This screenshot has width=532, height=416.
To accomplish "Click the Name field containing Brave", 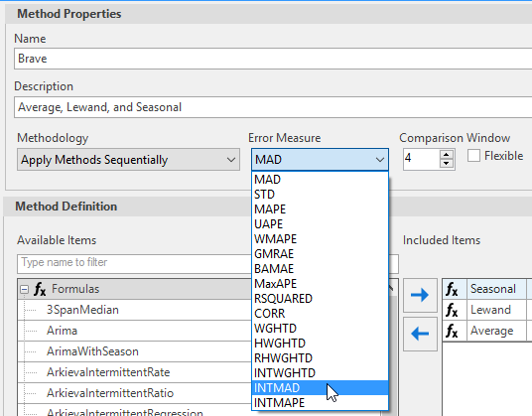I will (x=273, y=59).
